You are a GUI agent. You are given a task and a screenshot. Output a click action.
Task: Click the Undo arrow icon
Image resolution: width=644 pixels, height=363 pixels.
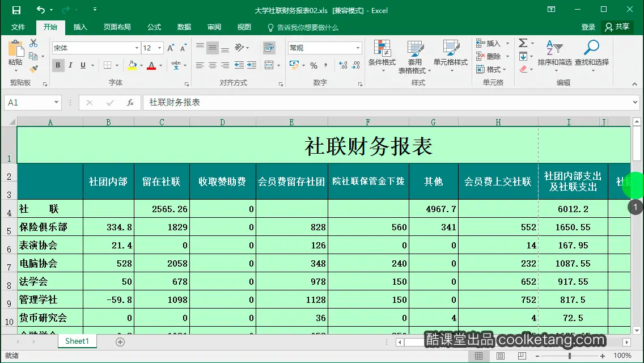(40, 10)
